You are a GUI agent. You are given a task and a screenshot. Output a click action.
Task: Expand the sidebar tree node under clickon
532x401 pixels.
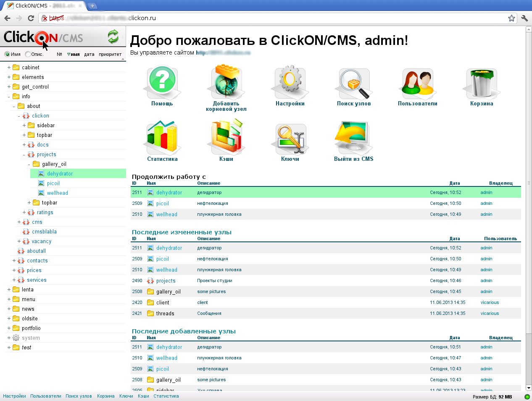(x=24, y=125)
